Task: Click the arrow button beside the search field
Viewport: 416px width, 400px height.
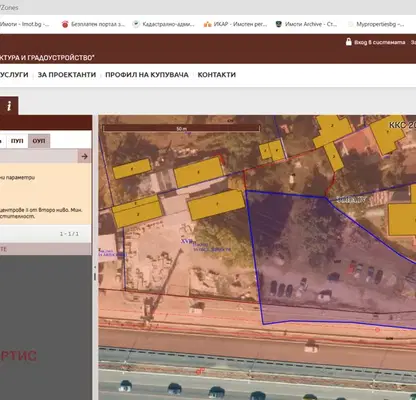Action: pyautogui.click(x=84, y=156)
